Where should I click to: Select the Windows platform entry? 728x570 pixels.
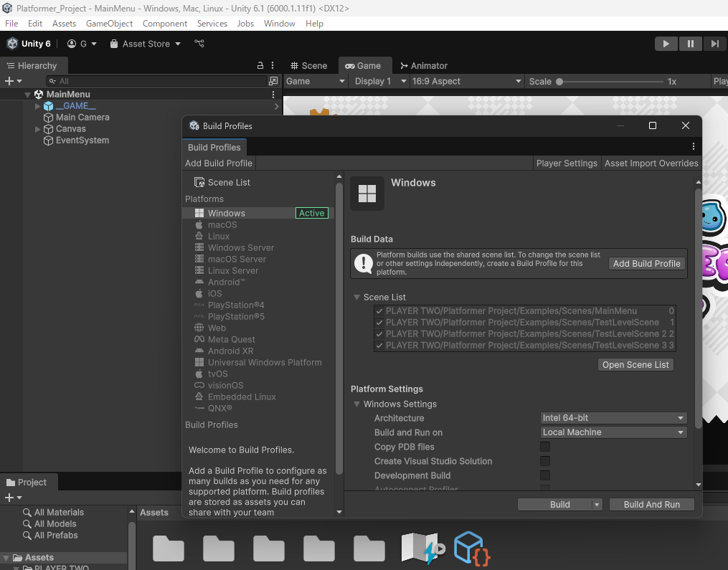click(257, 213)
